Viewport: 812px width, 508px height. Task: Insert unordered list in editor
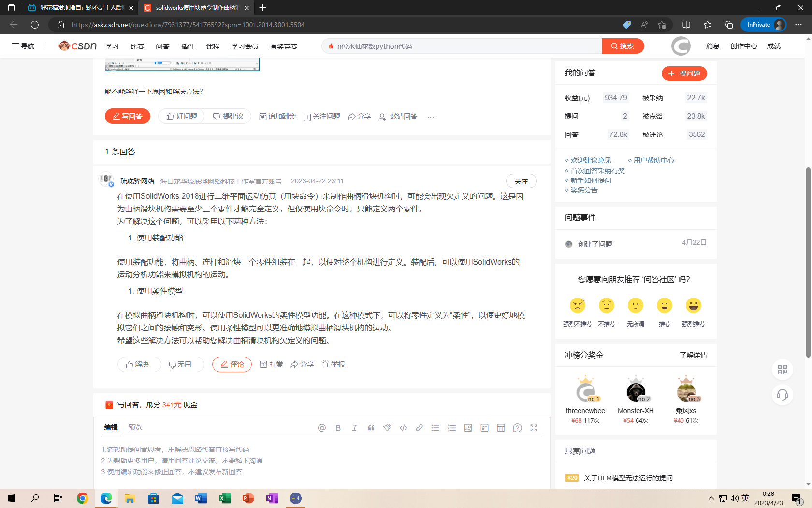click(x=435, y=428)
